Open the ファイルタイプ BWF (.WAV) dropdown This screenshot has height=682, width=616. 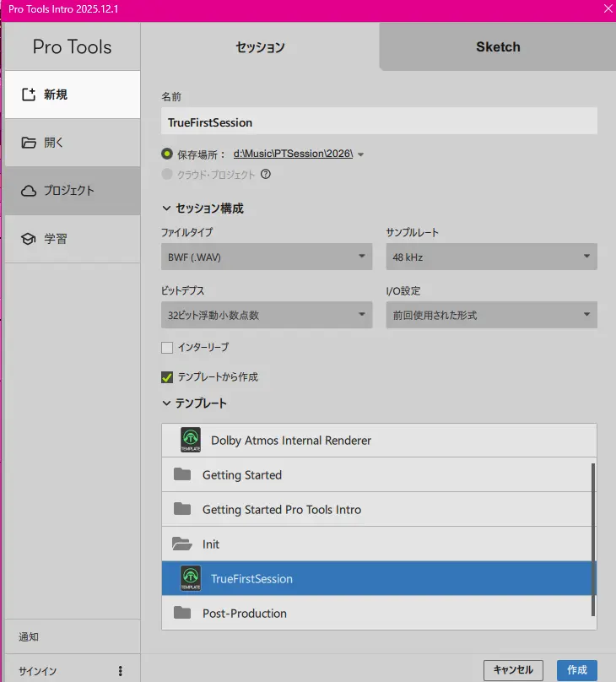tap(266, 257)
